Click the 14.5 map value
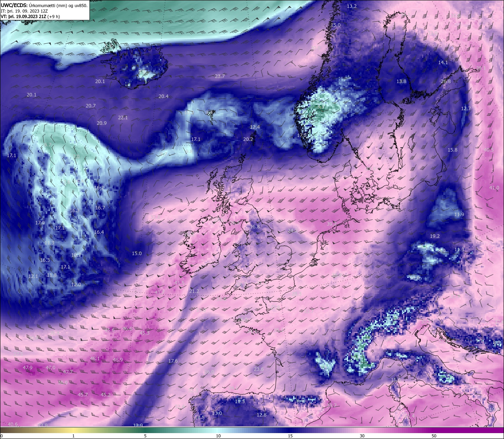The image size is (504, 439). point(200,418)
